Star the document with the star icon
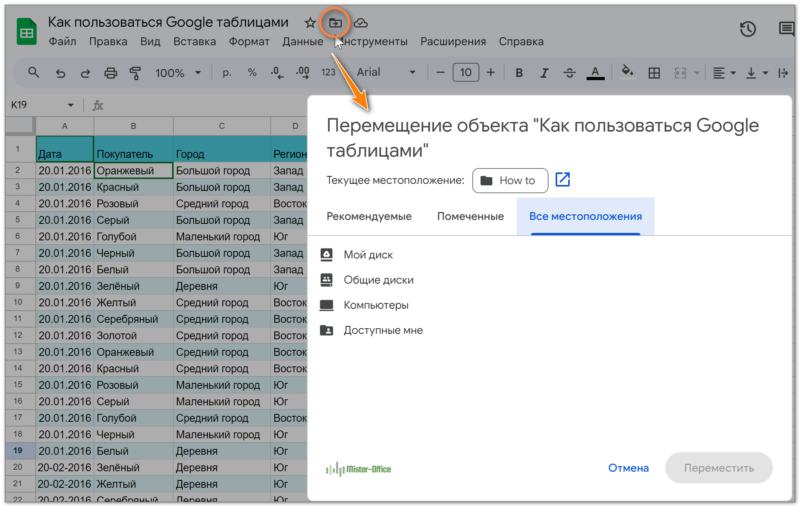This screenshot has width=800, height=507. [310, 23]
